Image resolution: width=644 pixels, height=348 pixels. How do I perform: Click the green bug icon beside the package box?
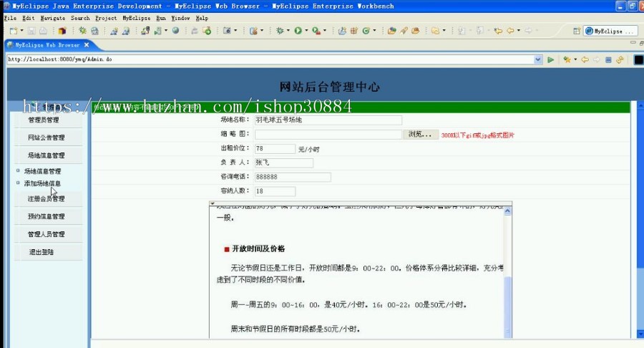[x=82, y=31]
